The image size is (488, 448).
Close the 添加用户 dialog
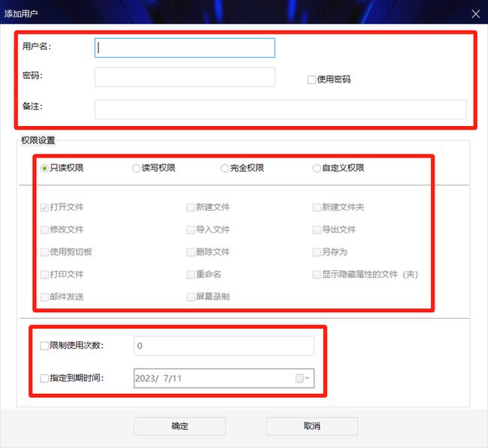coord(475,14)
